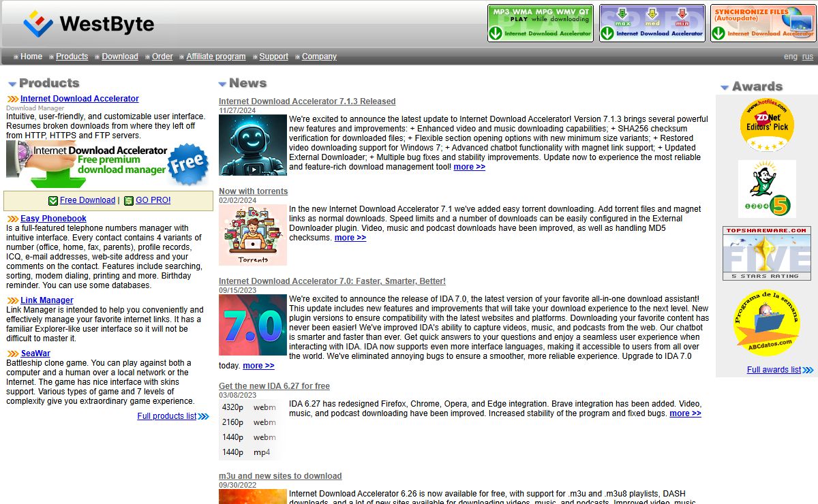Viewport: 818px width, 504px height.
Task: Click the ZDNet Editors' Pick award badge
Action: coord(767,125)
